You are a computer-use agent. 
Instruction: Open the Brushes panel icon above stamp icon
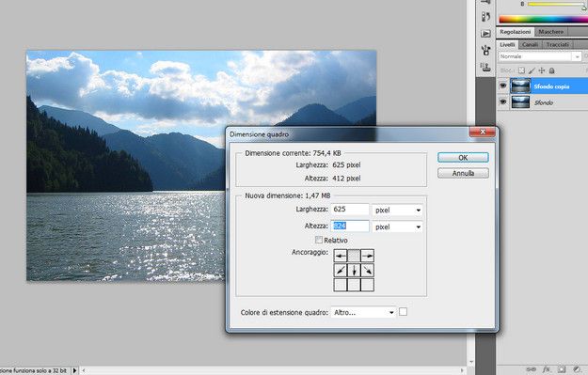[486, 50]
